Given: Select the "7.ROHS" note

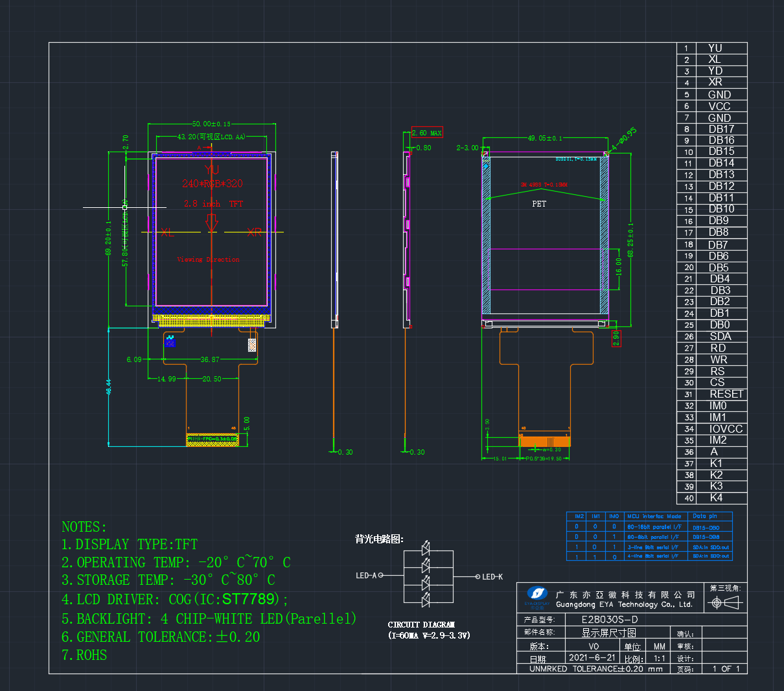Looking at the screenshot, I should [x=84, y=655].
